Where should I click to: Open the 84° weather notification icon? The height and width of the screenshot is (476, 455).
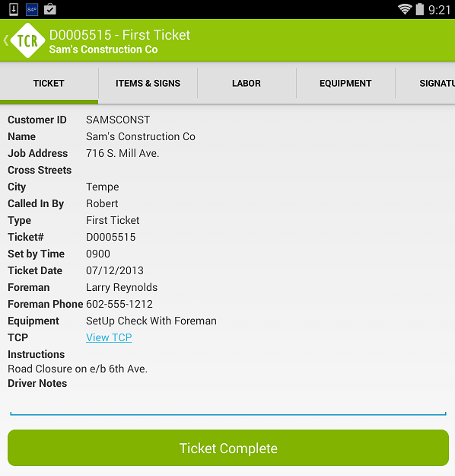pos(32,9)
